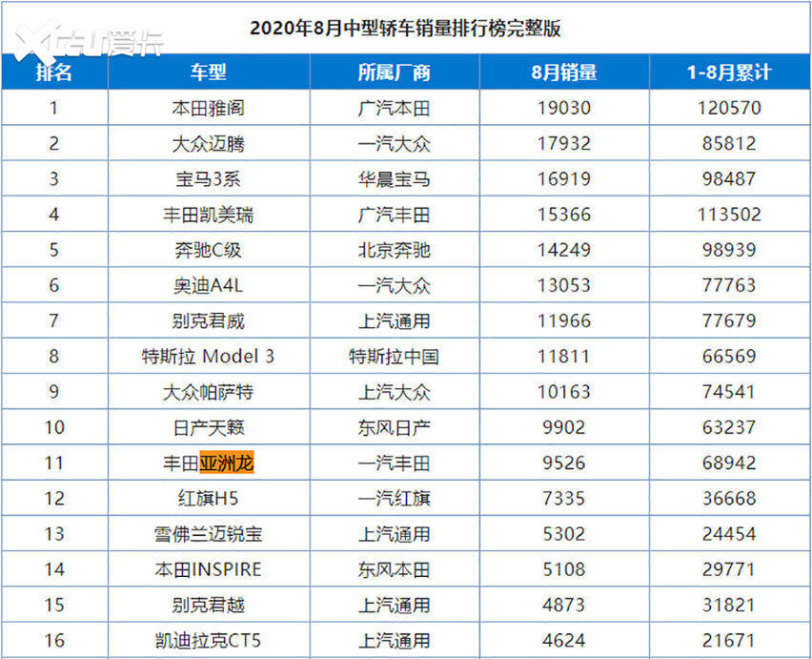
Task: Click the 车型 column header
Action: tap(209, 72)
